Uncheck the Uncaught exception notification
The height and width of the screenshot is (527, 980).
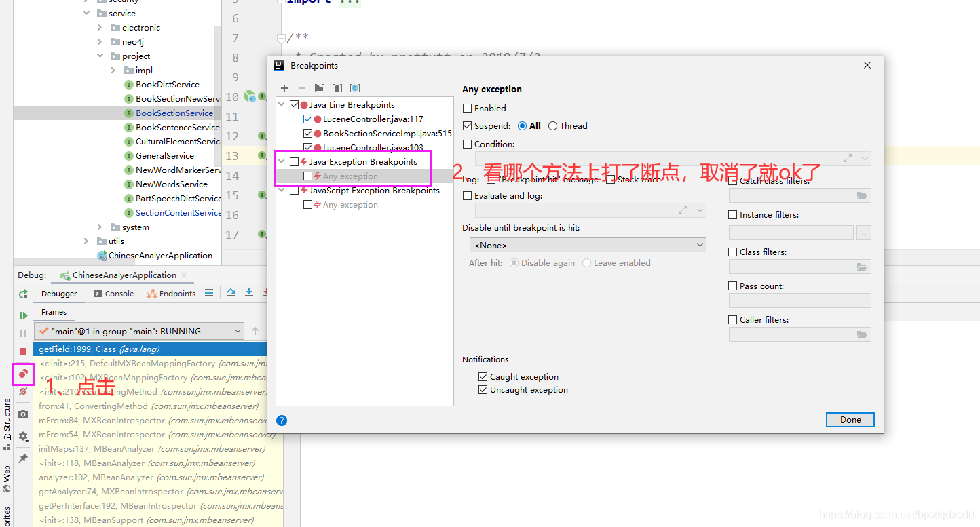pyautogui.click(x=483, y=389)
